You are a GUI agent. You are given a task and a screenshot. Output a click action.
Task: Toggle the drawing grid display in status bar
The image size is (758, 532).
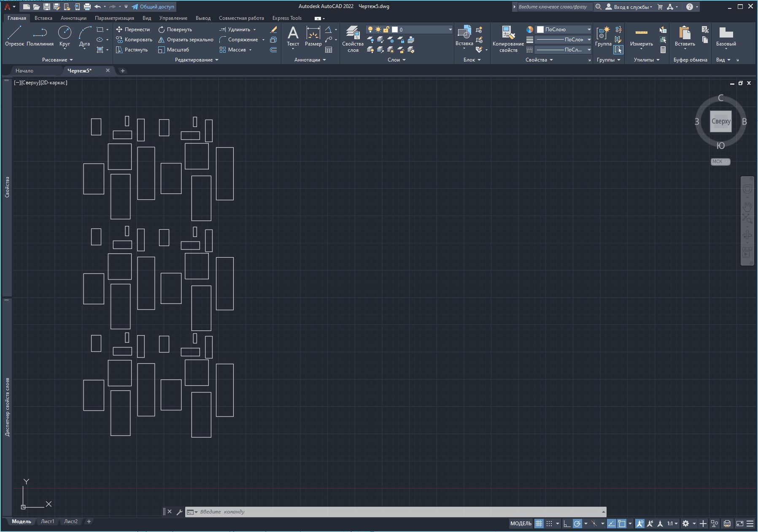click(539, 524)
